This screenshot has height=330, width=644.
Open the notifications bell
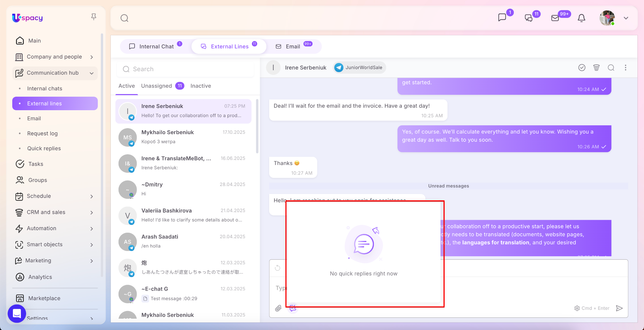coord(581,18)
